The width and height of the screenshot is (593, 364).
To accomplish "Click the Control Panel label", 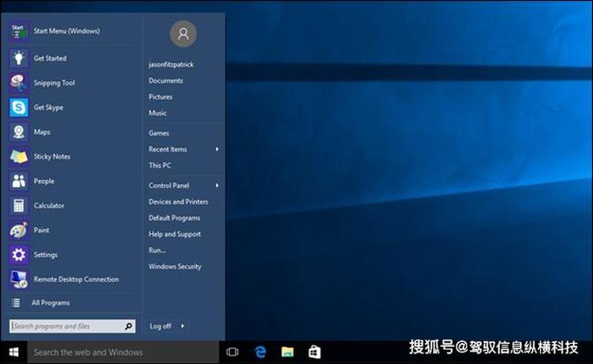I will click(x=169, y=185).
